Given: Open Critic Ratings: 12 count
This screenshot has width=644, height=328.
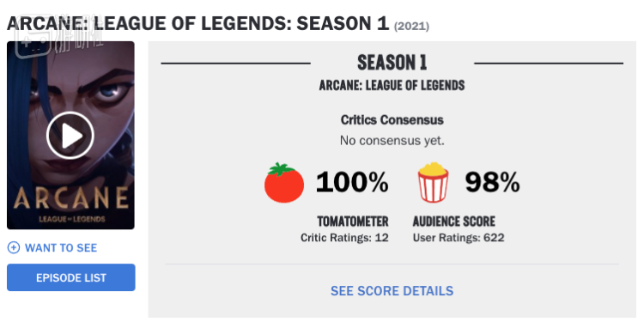Looking at the screenshot, I should (344, 238).
